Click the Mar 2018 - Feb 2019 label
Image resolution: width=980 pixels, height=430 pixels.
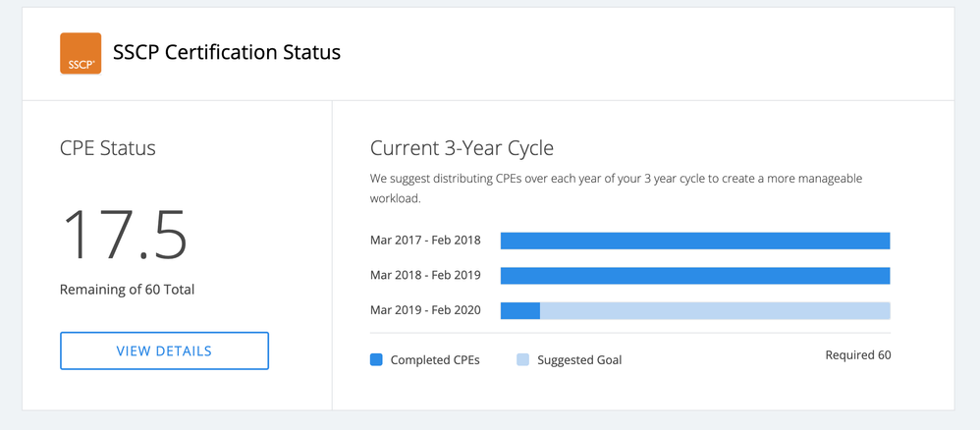pyautogui.click(x=425, y=276)
